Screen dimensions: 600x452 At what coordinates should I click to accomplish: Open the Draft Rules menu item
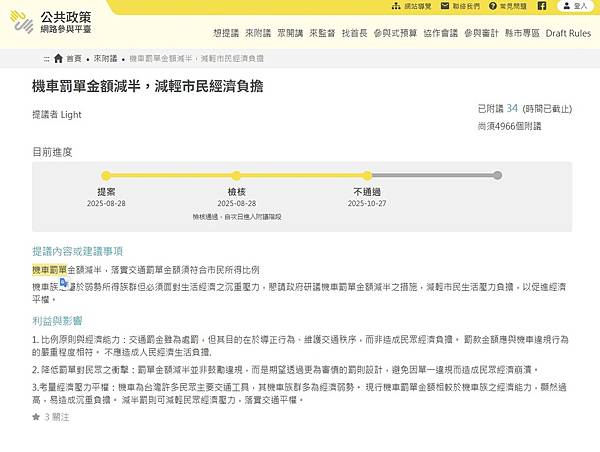click(x=568, y=33)
